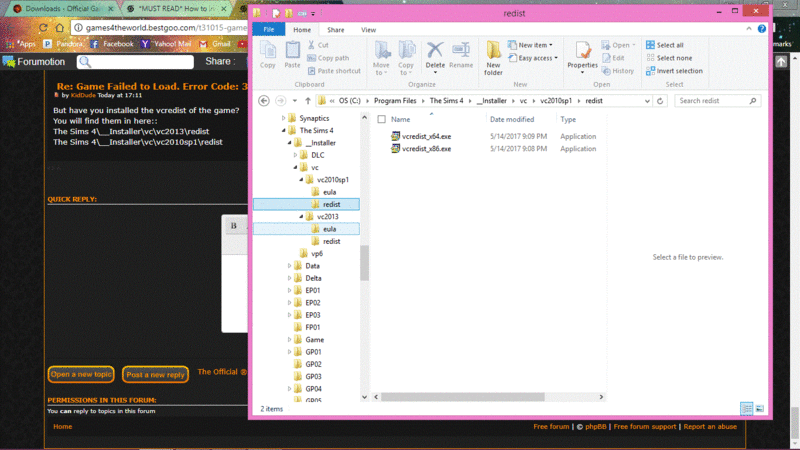This screenshot has height=450, width=800.
Task: Click the folder tree vertical scrollbar
Action: pos(364,263)
